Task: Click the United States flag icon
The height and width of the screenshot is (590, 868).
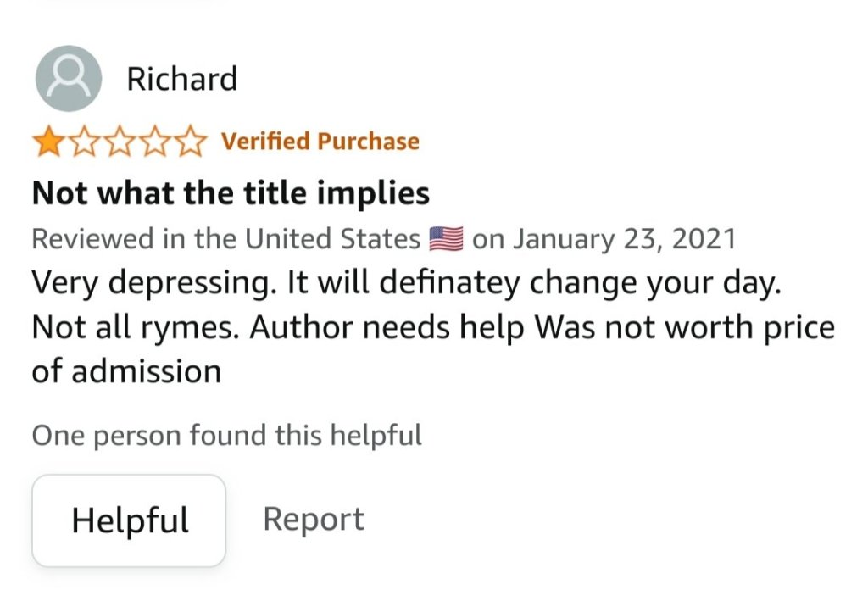Action: coord(446,240)
